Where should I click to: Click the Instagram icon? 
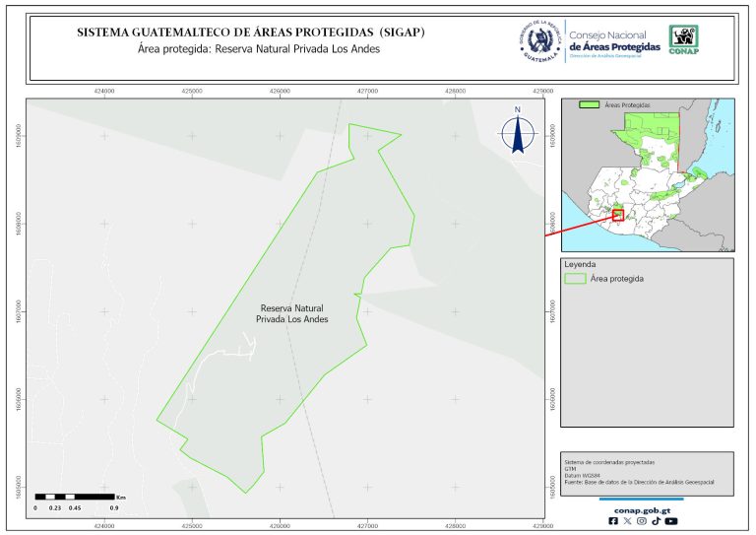tap(641, 521)
